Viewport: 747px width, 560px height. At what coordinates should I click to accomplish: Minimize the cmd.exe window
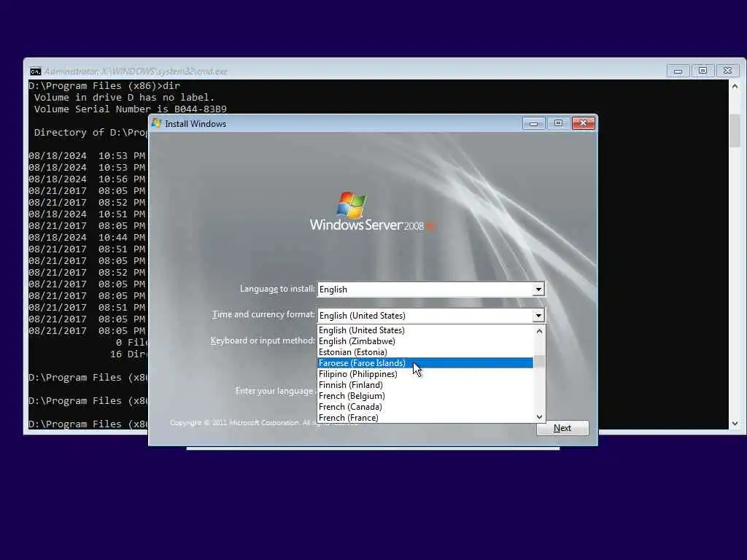(678, 71)
